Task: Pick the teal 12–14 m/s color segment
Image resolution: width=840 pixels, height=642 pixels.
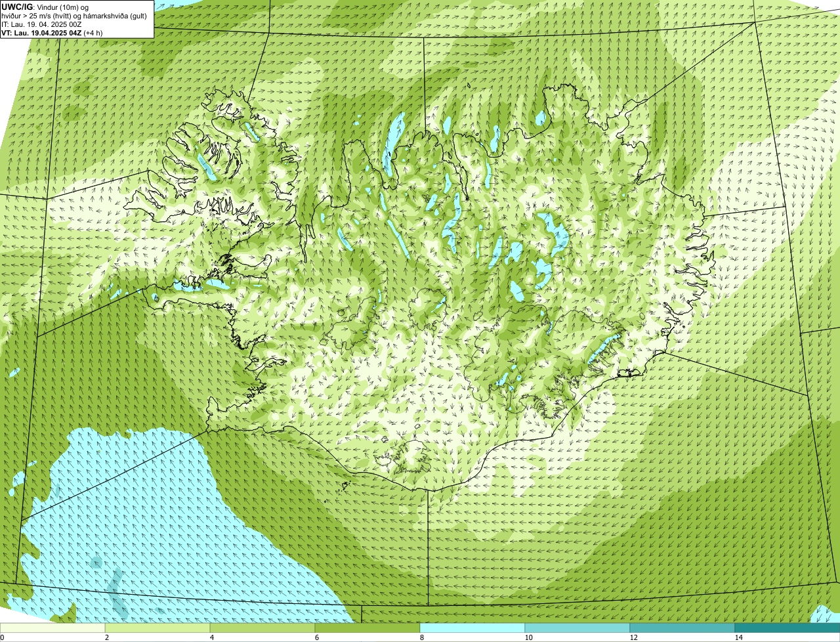Action: tap(682, 628)
